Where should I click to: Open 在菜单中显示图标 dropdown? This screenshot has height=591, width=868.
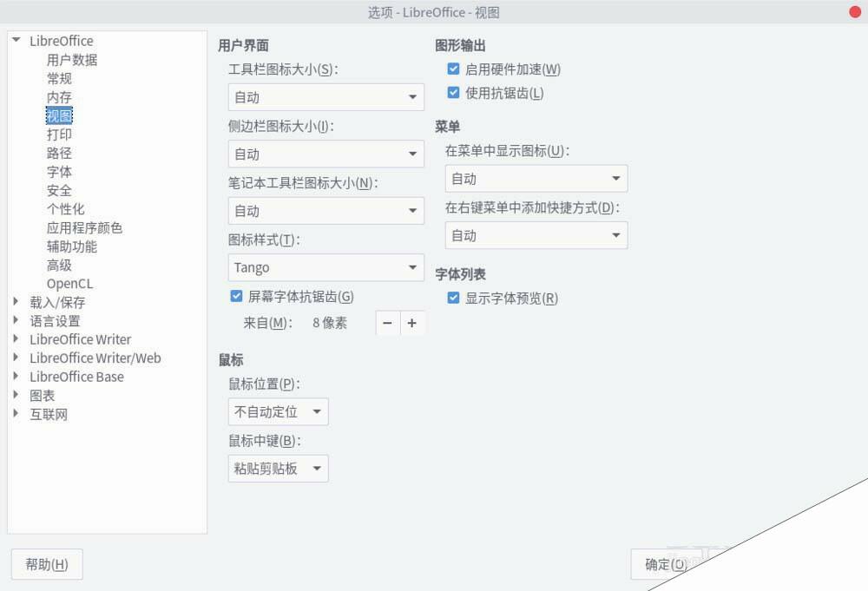(x=536, y=179)
